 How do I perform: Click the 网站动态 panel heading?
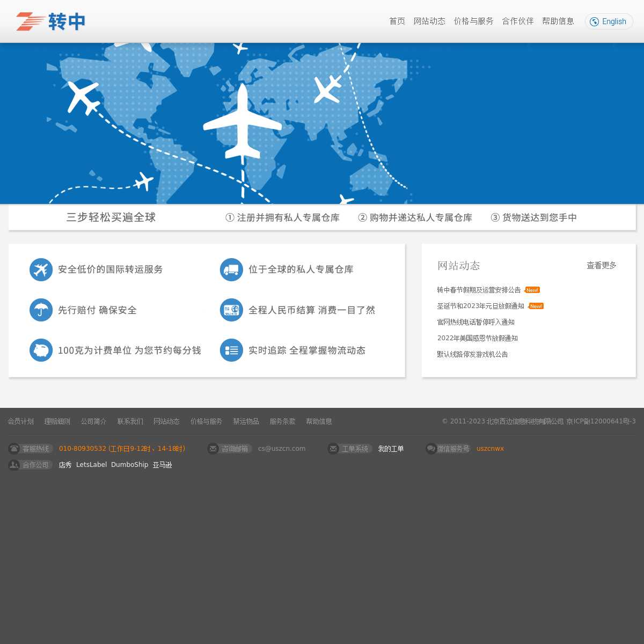[459, 265]
